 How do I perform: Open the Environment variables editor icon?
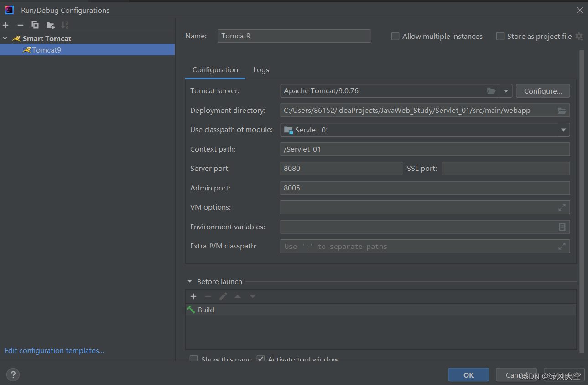click(x=562, y=227)
